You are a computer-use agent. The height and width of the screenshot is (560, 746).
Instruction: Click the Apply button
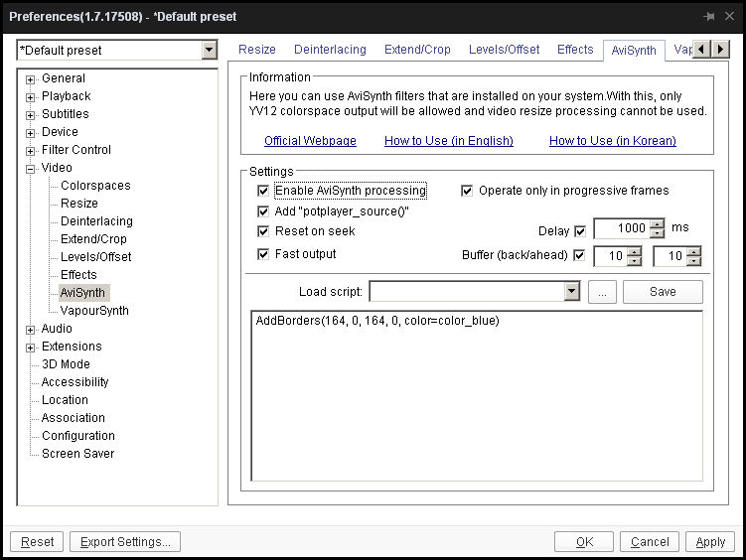point(710,542)
